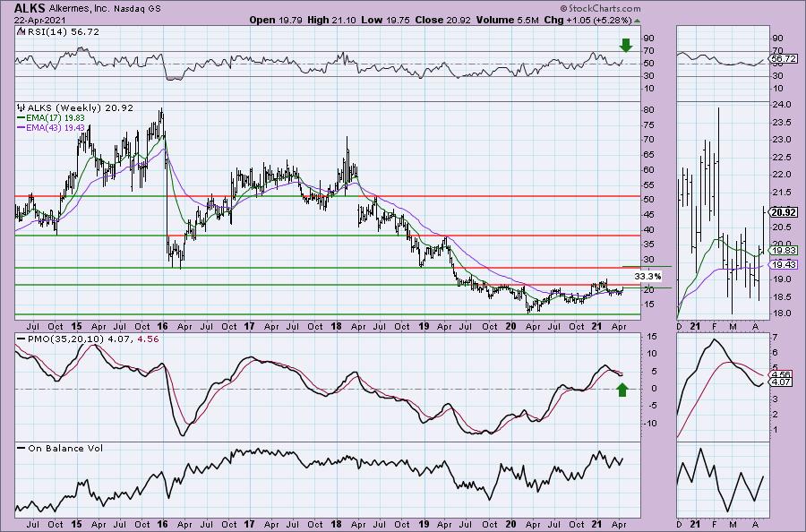Click the ALKS ticker symbol in the header
The height and width of the screenshot is (532, 806).
30,8
